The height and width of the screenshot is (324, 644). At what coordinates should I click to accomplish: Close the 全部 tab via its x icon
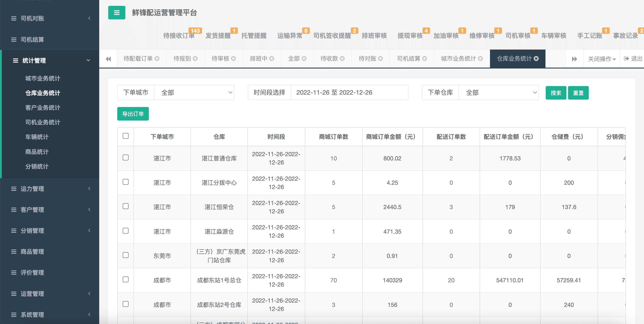[304, 58]
